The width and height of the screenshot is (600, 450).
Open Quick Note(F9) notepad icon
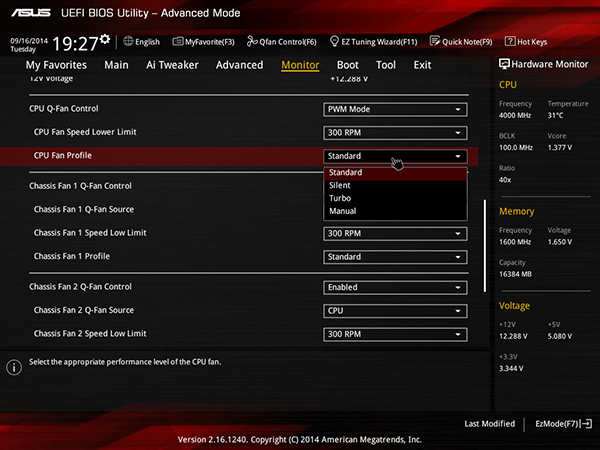[x=435, y=41]
